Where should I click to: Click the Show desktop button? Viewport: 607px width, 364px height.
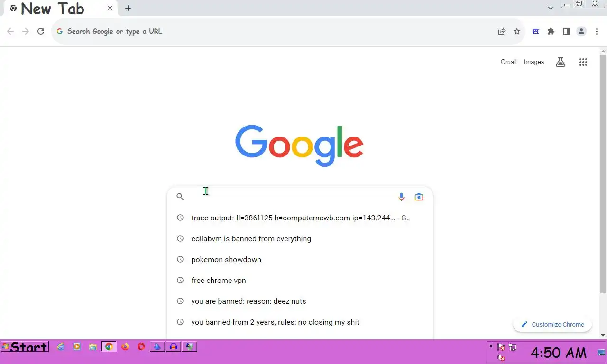601,352
